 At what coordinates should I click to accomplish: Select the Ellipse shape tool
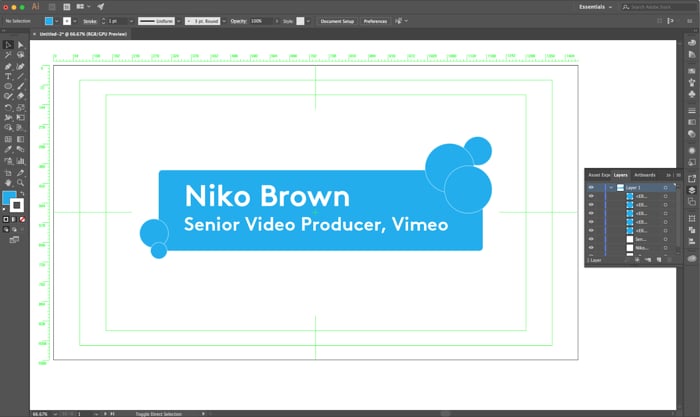pos(8,86)
